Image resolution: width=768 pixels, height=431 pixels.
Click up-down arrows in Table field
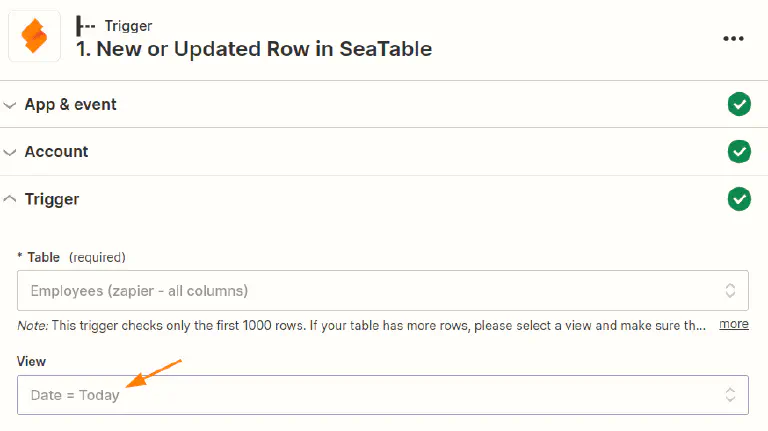730,291
